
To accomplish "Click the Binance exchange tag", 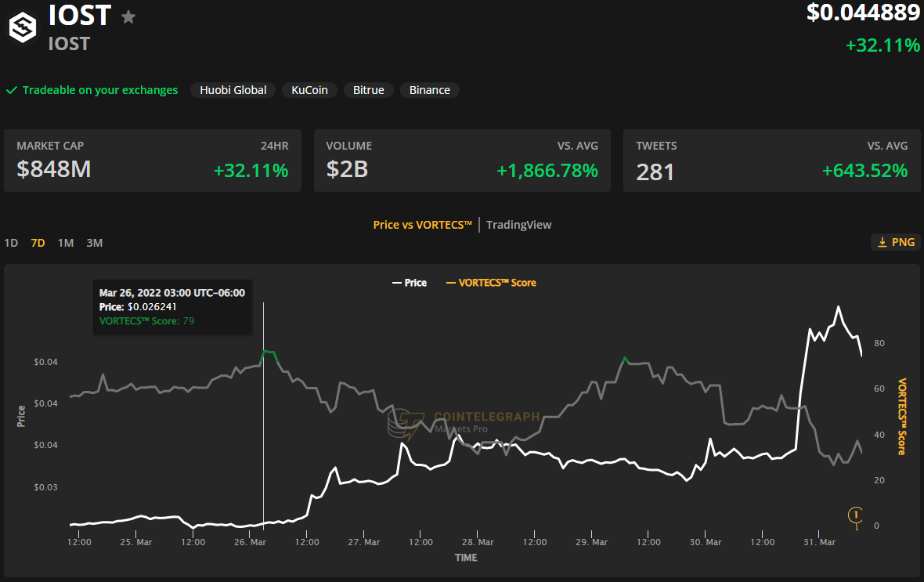I will (429, 90).
